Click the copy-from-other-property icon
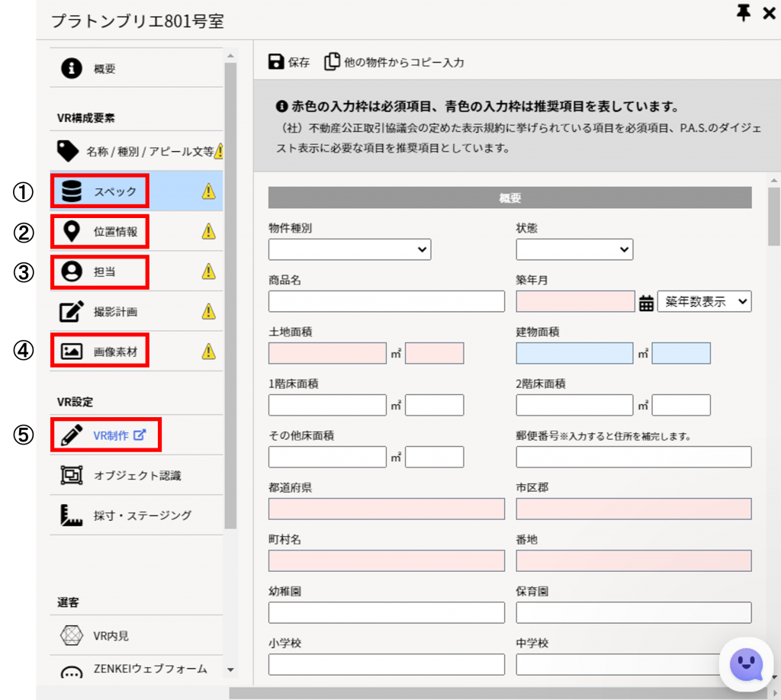This screenshot has height=700, width=781. pos(333,62)
